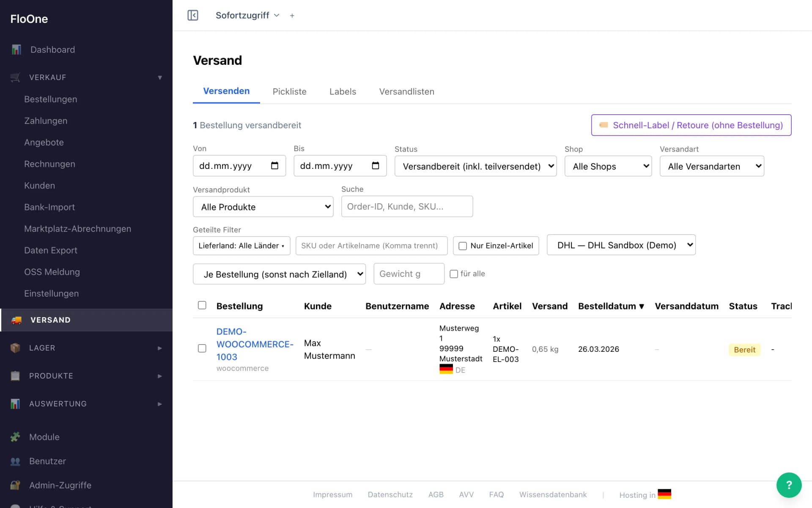
Task: Click the label icon in Schnell-Label button
Action: point(604,125)
